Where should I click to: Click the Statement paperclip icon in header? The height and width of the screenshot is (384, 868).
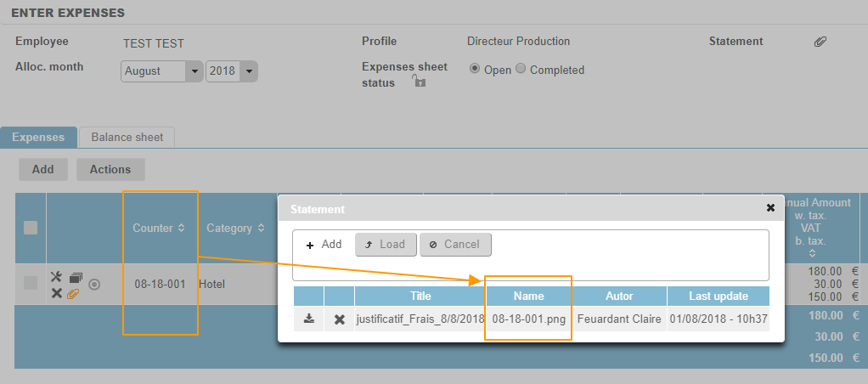(820, 42)
